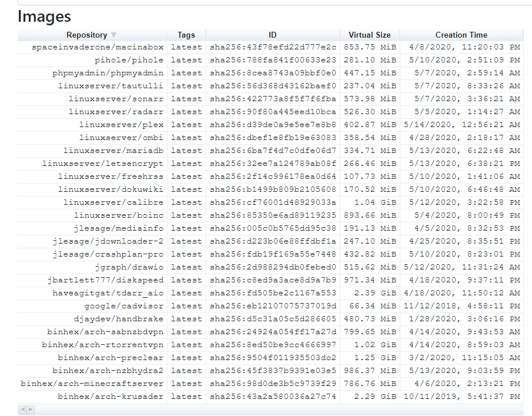Click the 2.39 GiB size value

[x=375, y=292]
